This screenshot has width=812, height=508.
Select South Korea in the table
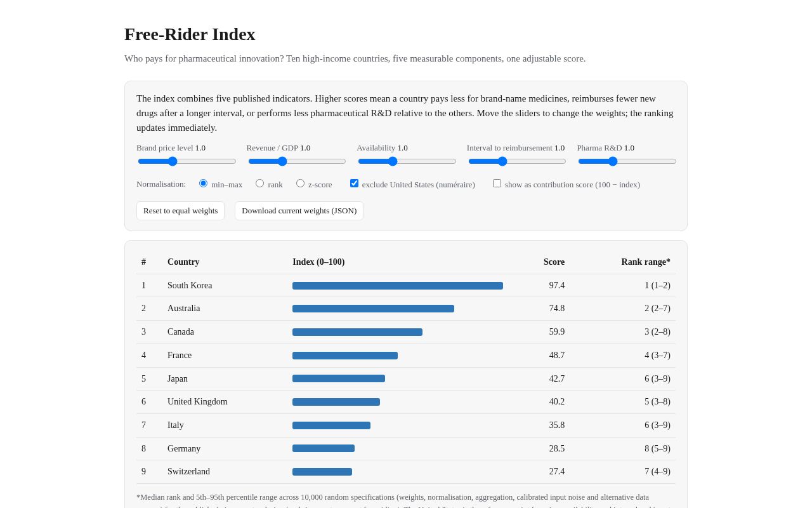pos(190,286)
